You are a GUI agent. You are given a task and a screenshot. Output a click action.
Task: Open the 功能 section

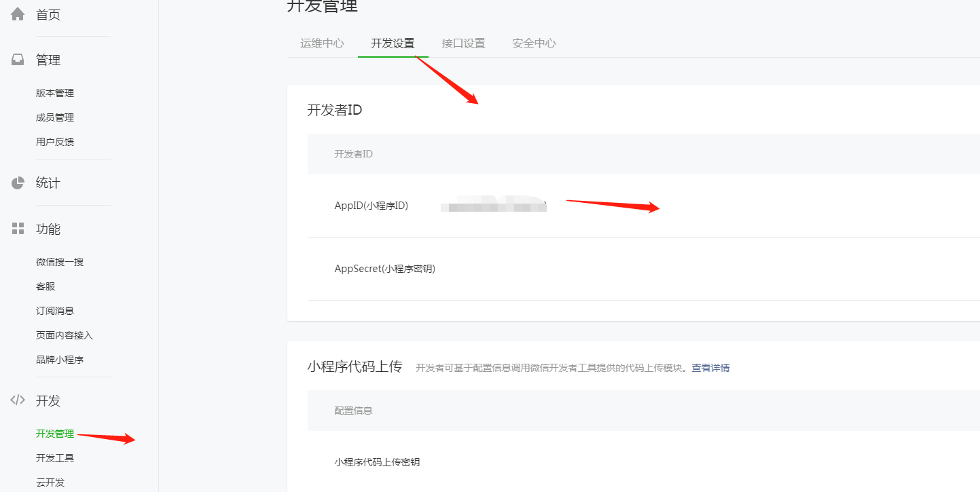click(48, 229)
